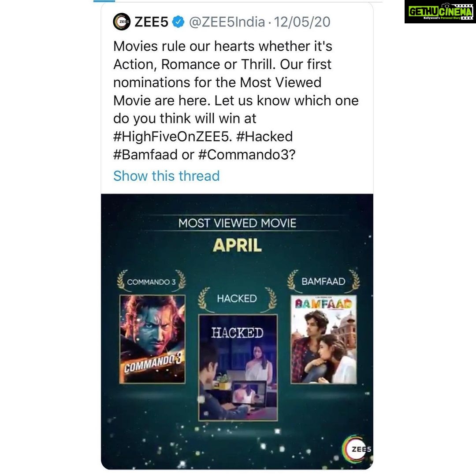Click the Hacked laurel label
The height and width of the screenshot is (476, 476).
(237, 299)
